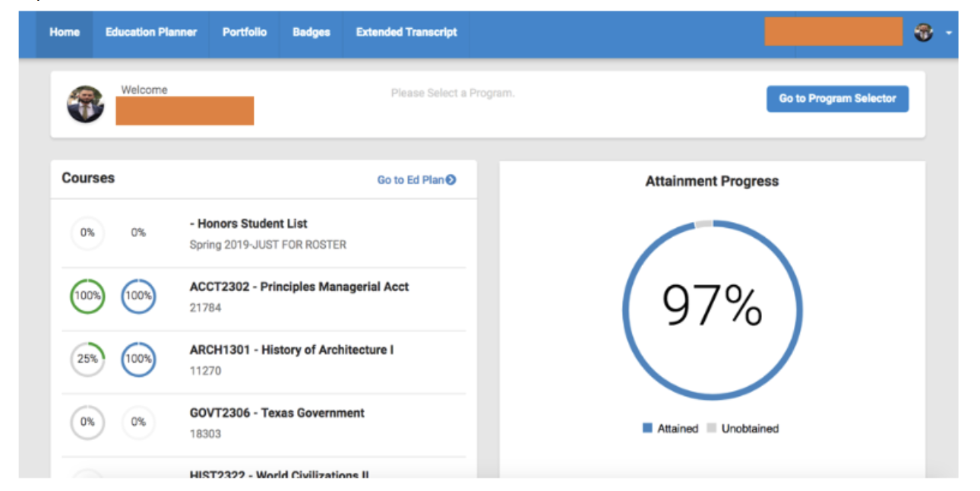Click green 100% circle for ACCT2302
Screen dimensions: 980x491
click(x=87, y=296)
